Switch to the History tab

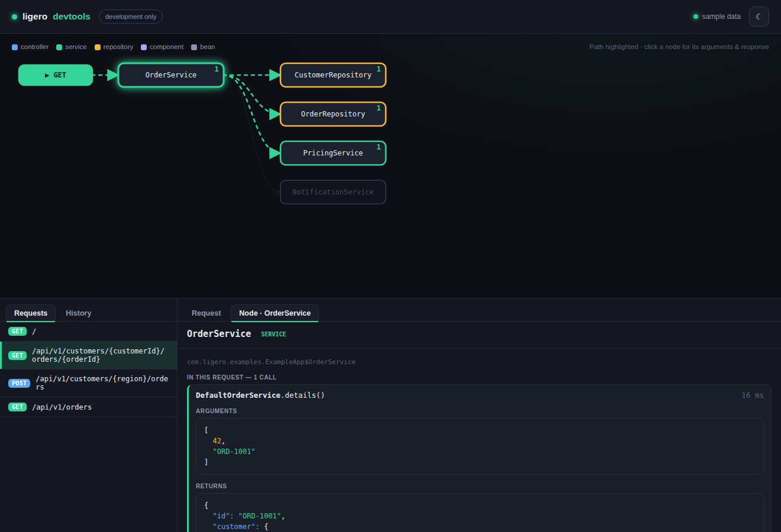tap(79, 313)
